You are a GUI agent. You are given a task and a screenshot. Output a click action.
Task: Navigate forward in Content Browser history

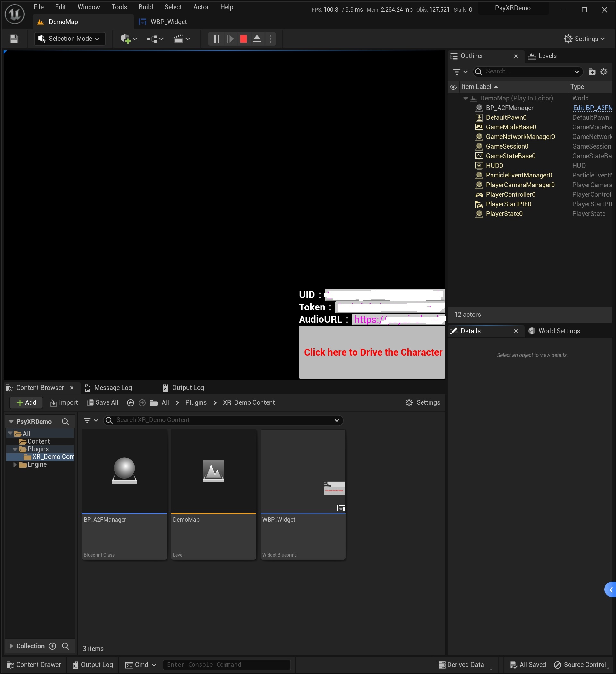point(142,403)
